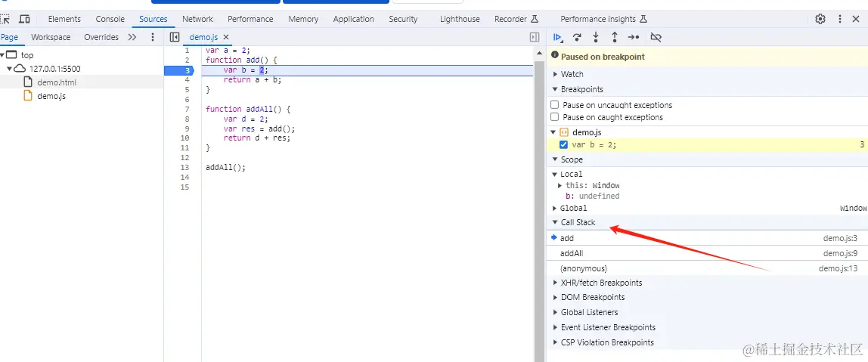Open DevTools three-dot customize menu
Screen dimensions: 868x362
point(840,19)
